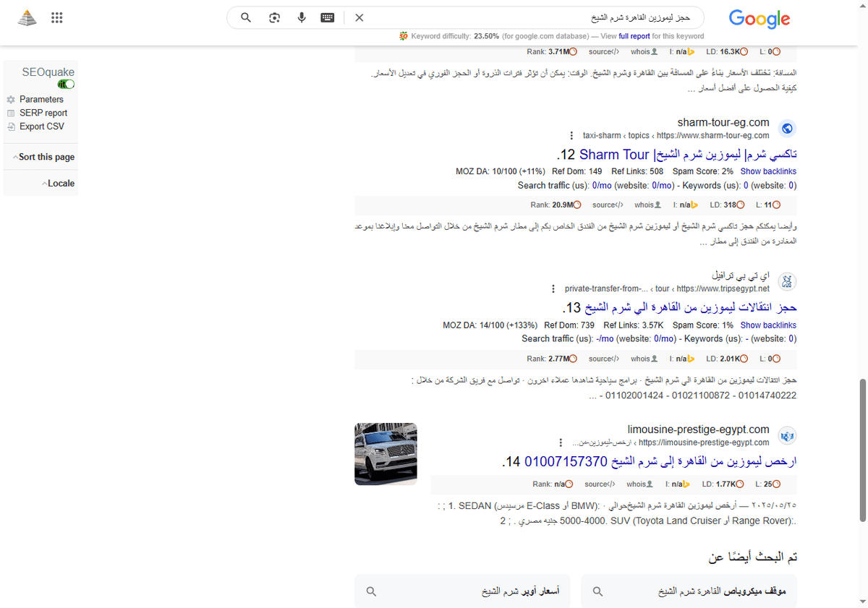This screenshot has height=608, width=868.
Task: Start a voice search with the microphone
Action: tap(302, 17)
